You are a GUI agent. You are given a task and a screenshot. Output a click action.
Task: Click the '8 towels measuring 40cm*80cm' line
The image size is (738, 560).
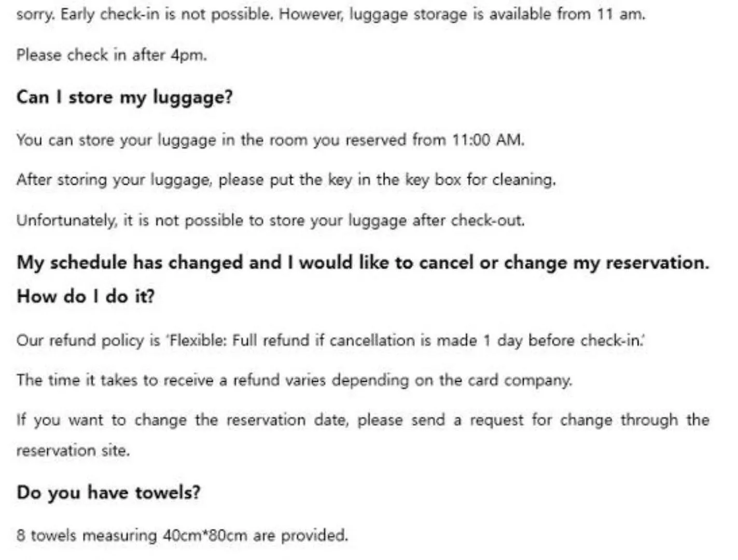tap(182, 535)
